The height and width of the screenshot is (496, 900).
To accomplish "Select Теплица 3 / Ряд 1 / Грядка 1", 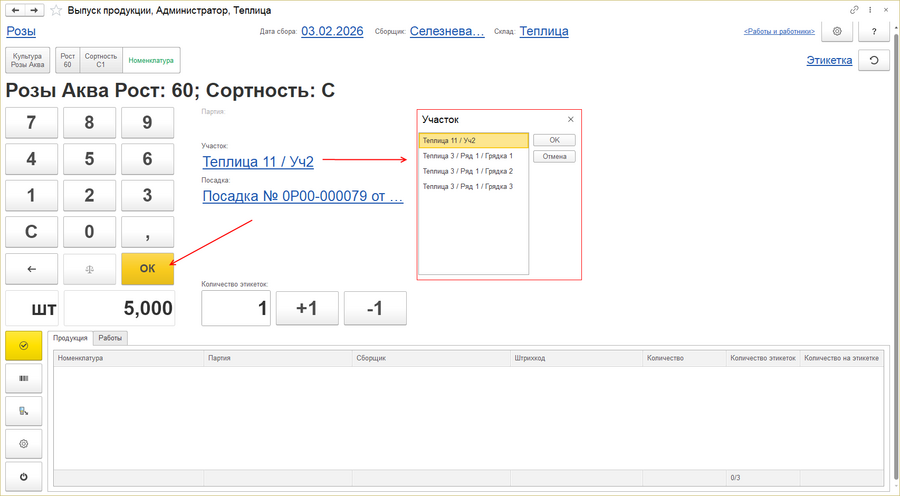I will (x=474, y=156).
